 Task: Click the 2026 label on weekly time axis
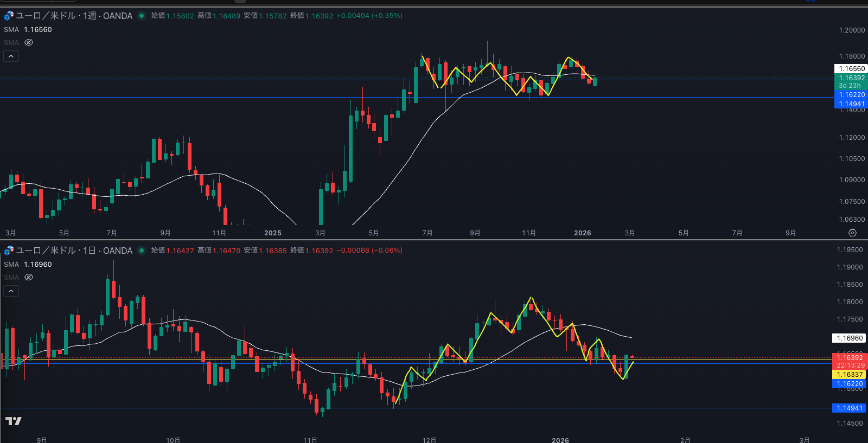coord(582,233)
